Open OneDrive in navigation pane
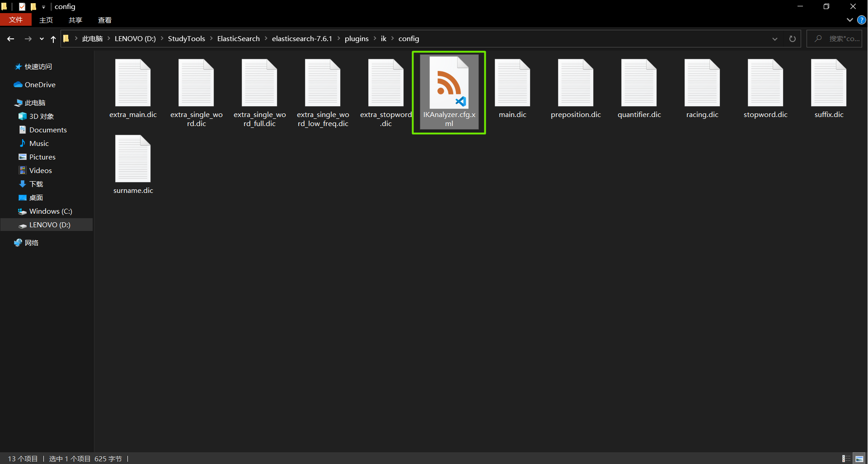The image size is (868, 464). pos(40,84)
